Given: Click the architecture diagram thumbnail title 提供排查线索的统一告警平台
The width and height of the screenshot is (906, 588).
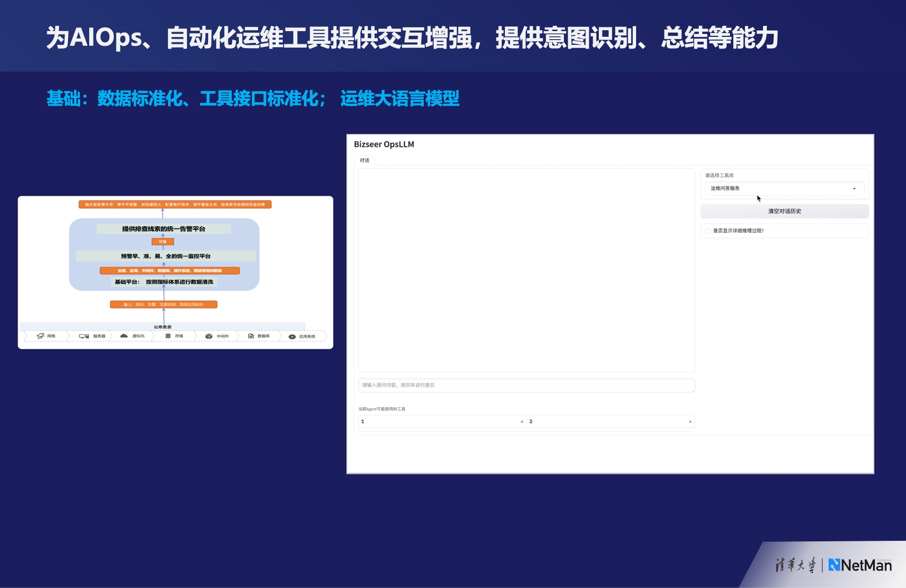Looking at the screenshot, I should 164,229.
